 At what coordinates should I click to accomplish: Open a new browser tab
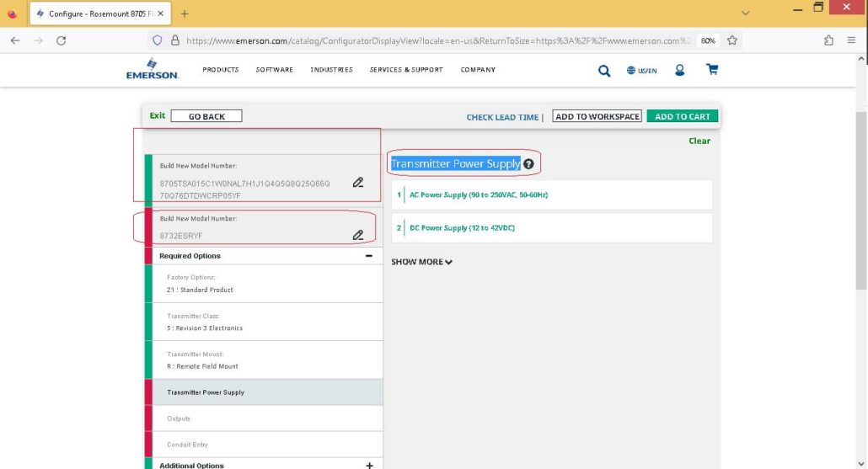(x=185, y=13)
